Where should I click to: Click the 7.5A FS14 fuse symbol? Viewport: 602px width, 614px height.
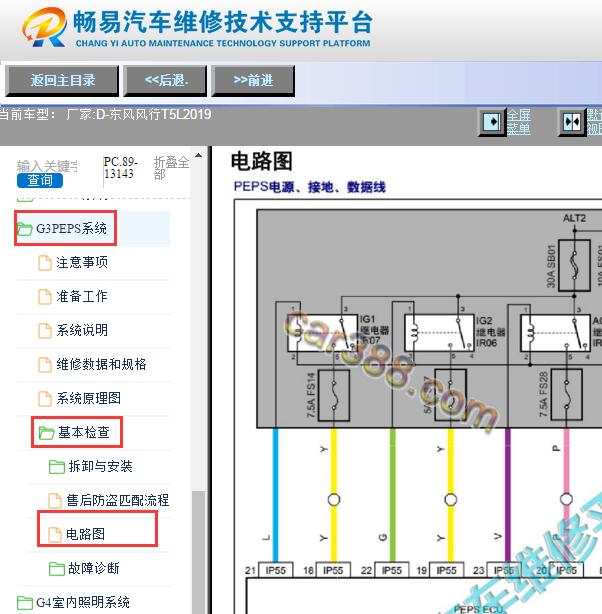(334, 395)
